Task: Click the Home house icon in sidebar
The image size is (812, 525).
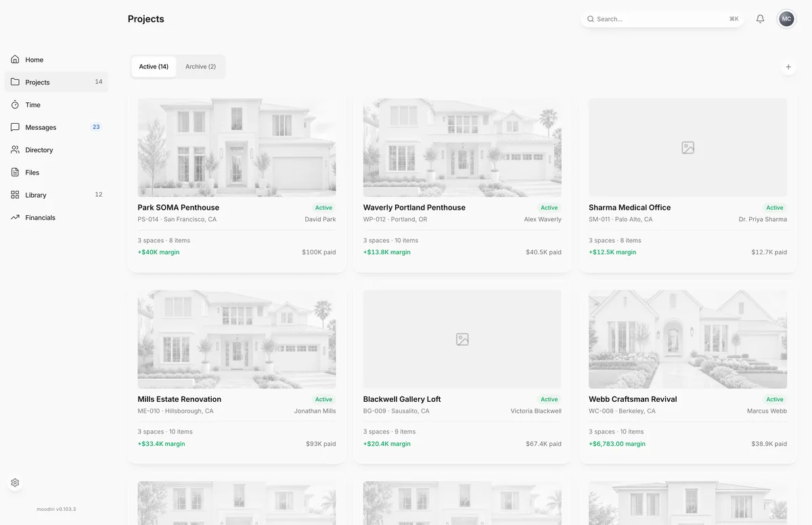Action: coord(15,60)
